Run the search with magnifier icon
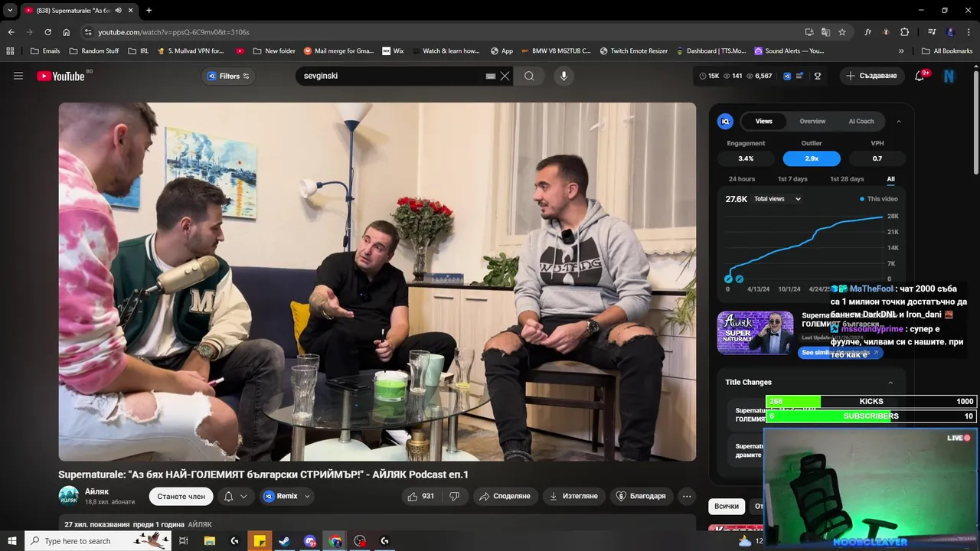 tap(529, 76)
